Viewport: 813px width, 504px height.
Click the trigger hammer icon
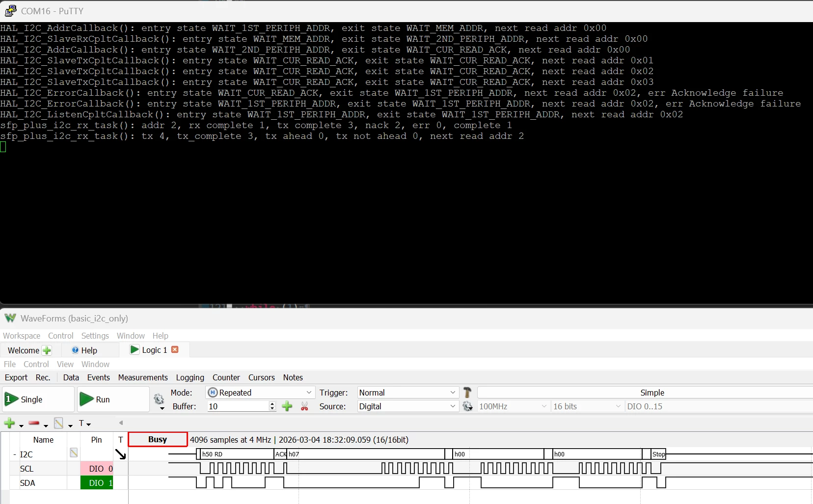[467, 392]
